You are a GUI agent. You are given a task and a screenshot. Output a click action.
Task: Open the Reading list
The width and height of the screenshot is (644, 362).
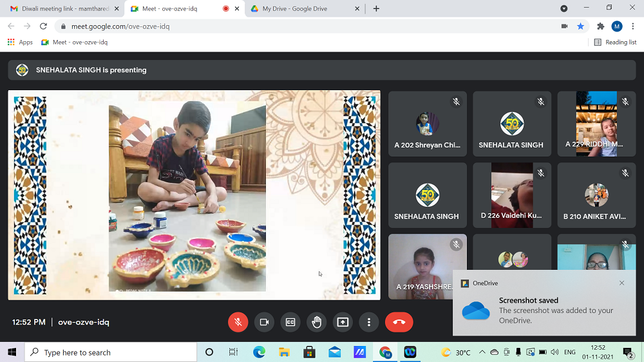pos(615,43)
